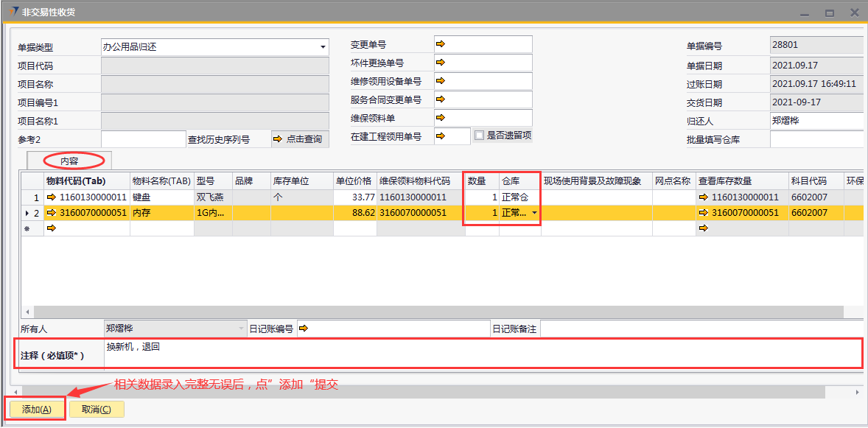Click the arrow icon beside 维修领用设备单号
This screenshot has height=428, width=868.
(x=441, y=81)
